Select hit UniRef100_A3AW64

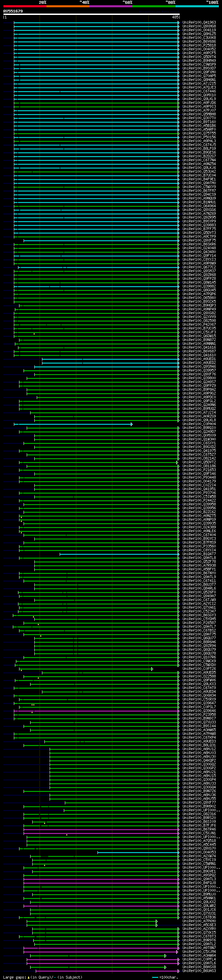point(199,955)
